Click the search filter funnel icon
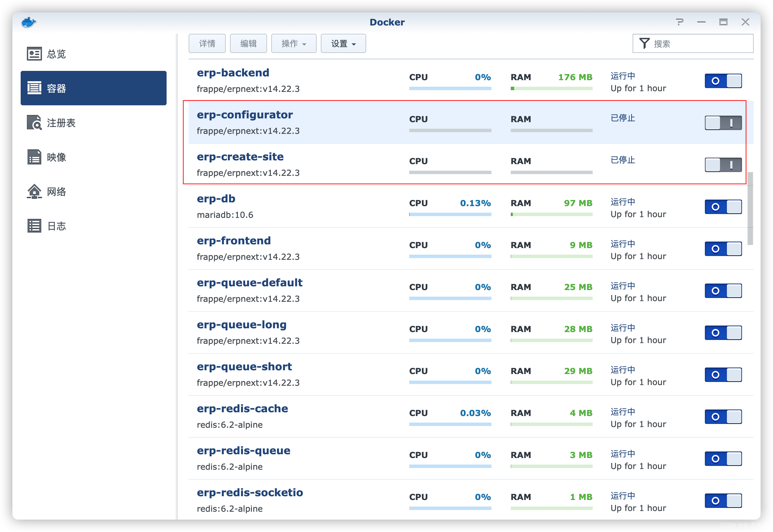Viewport: 773px width, 532px height. pos(644,44)
